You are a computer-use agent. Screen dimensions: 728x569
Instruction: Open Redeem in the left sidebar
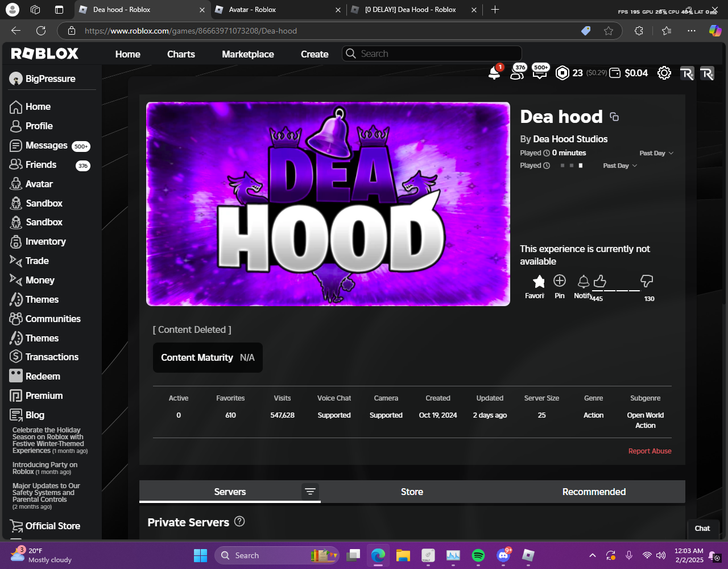(35, 376)
